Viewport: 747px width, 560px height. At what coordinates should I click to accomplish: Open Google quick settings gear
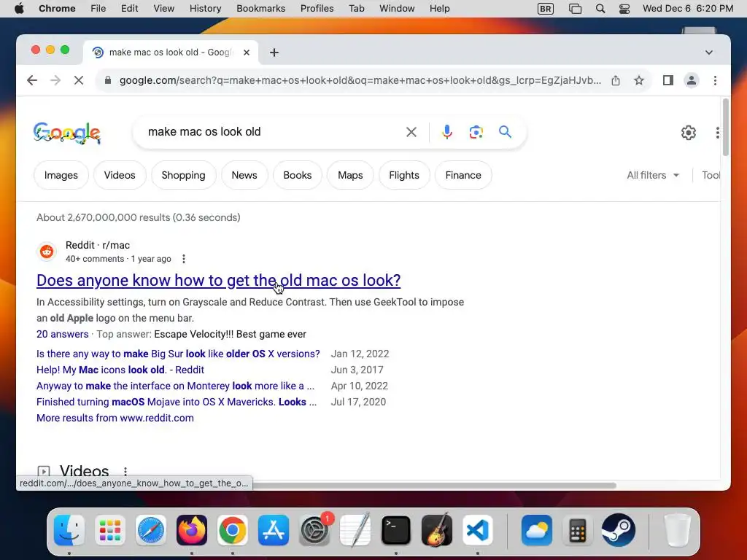pyautogui.click(x=689, y=133)
